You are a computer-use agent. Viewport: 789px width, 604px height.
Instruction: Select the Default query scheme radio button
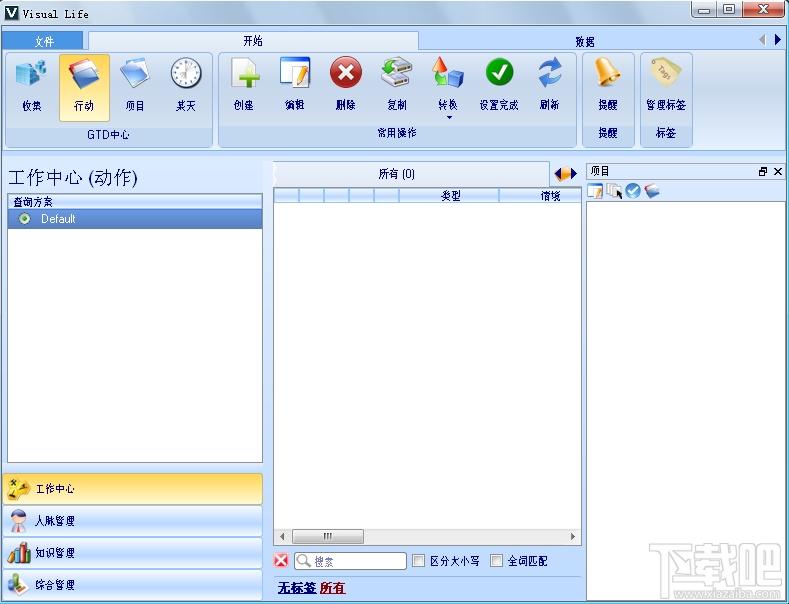tap(25, 219)
